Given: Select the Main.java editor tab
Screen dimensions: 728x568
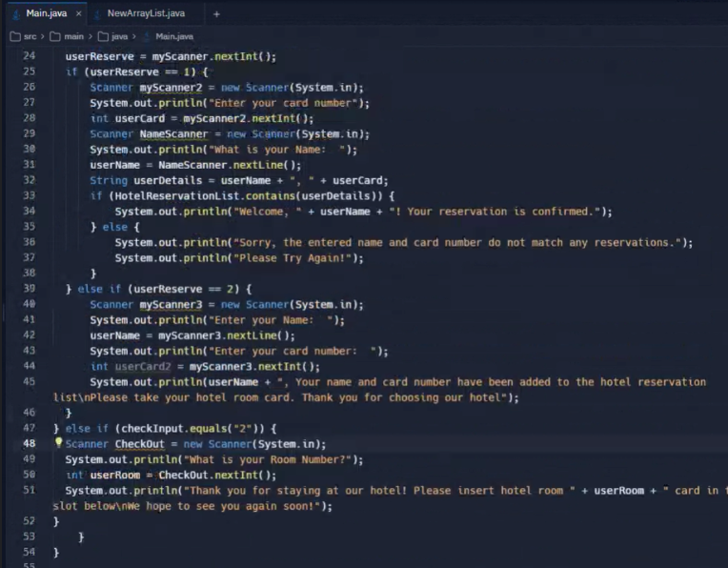Looking at the screenshot, I should [44, 14].
